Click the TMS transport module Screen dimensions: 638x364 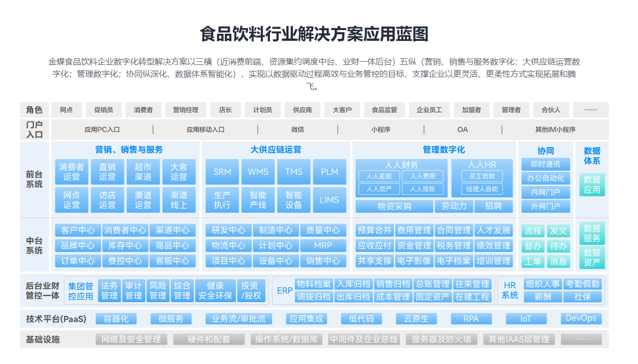click(x=293, y=172)
